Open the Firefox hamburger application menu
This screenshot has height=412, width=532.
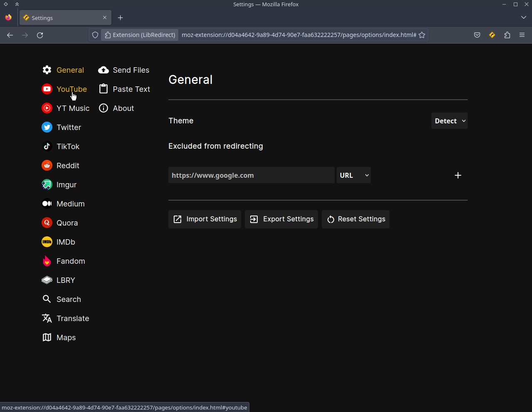tap(522, 35)
